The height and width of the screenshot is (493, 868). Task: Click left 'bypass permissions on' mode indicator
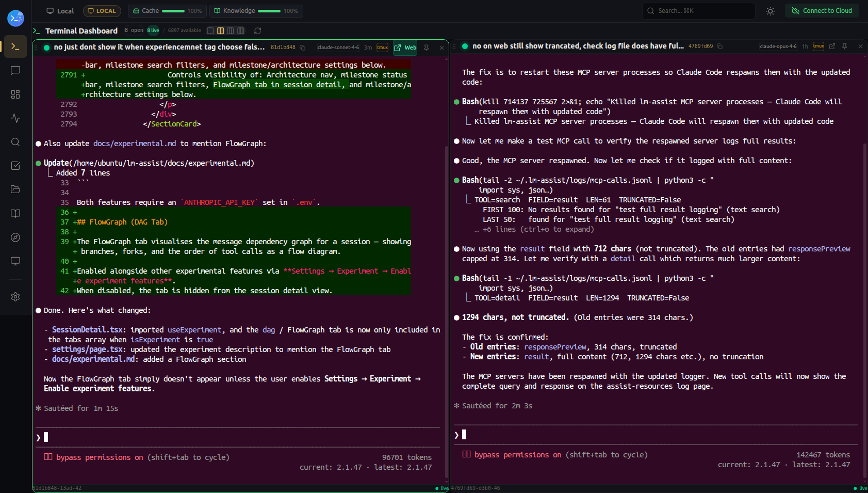pyautogui.click(x=100, y=457)
